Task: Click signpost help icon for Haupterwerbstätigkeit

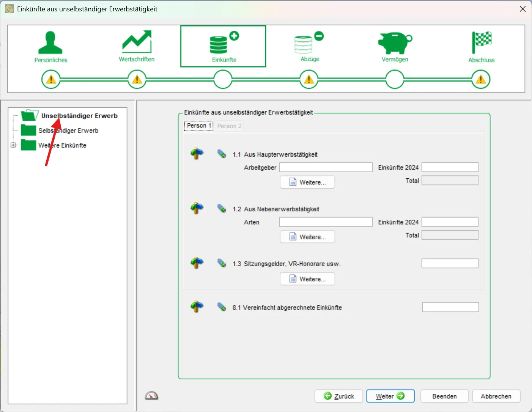Action: point(197,153)
